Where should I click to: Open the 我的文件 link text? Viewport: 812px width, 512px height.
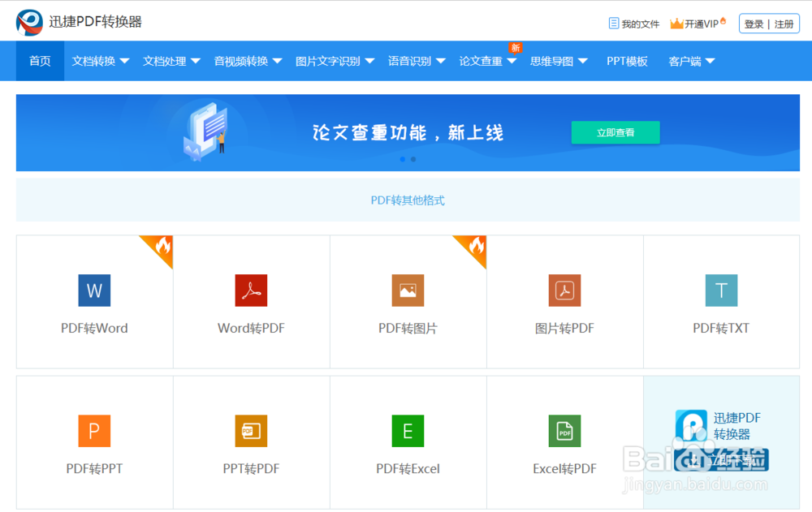(641, 24)
